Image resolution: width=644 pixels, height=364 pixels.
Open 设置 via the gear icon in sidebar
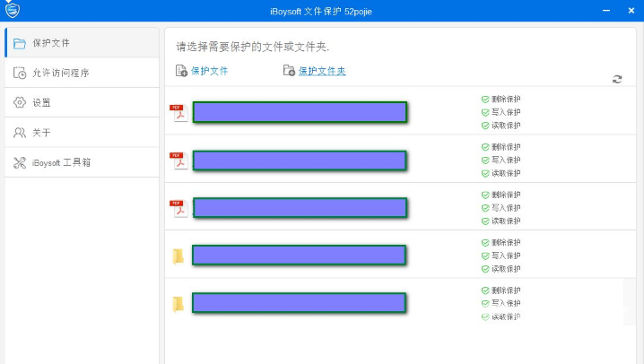click(20, 103)
